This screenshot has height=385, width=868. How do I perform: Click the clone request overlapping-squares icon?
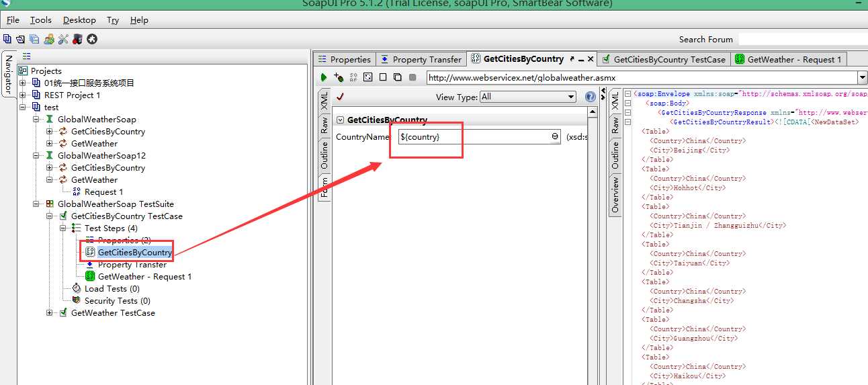[x=398, y=78]
